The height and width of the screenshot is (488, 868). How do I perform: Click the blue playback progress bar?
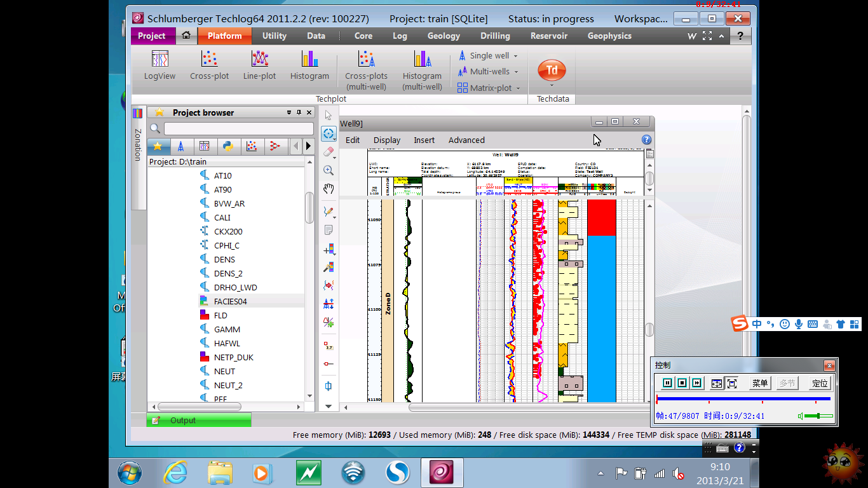click(743, 399)
